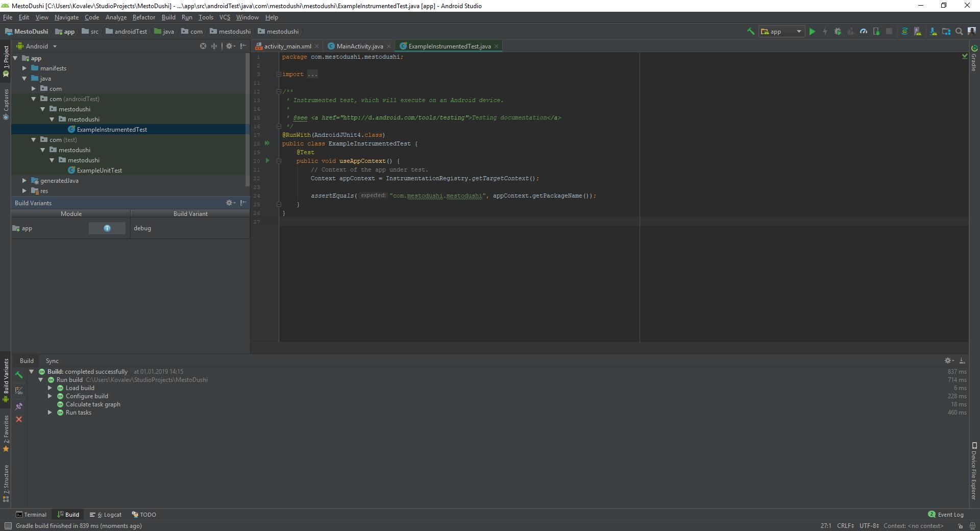Collapse the java folder

point(24,79)
